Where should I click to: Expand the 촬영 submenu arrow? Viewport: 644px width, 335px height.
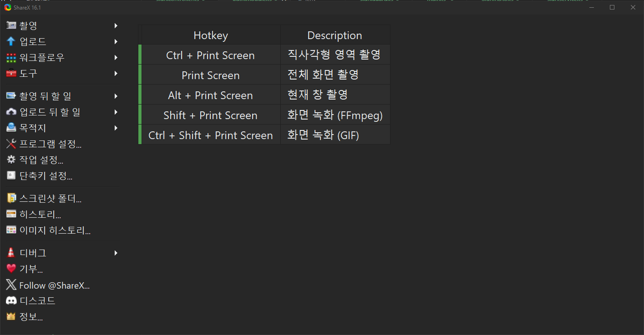116,26
